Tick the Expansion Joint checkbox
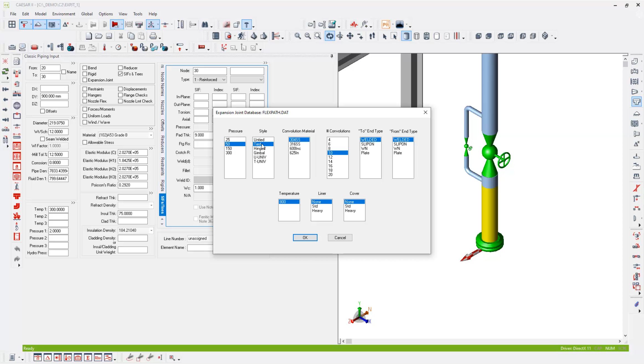The width and height of the screenshot is (644, 364). tap(85, 80)
